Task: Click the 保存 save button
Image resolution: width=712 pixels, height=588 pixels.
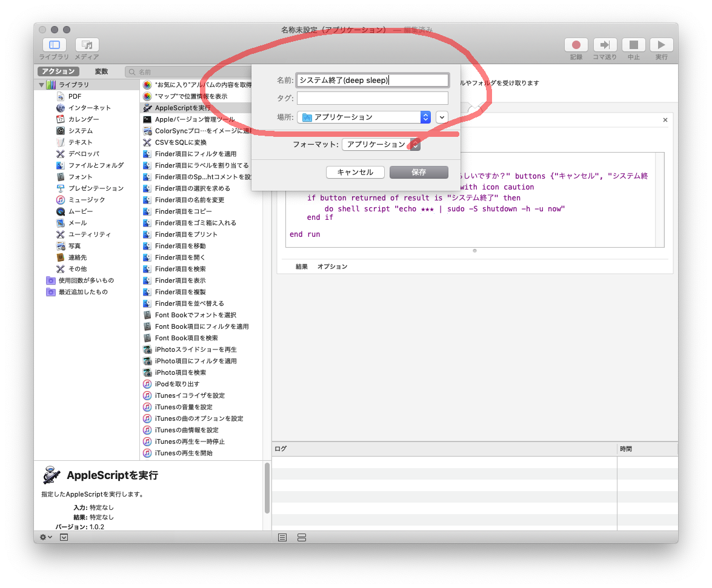Action: click(419, 173)
